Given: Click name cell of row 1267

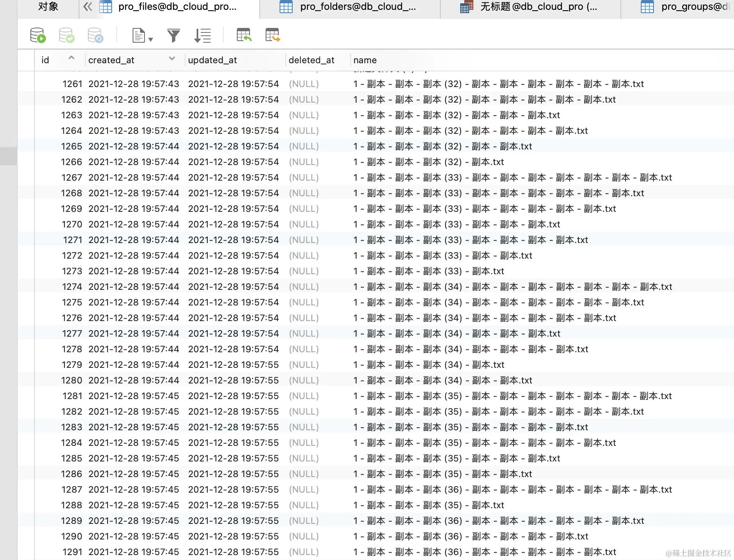Looking at the screenshot, I should 513,177.
